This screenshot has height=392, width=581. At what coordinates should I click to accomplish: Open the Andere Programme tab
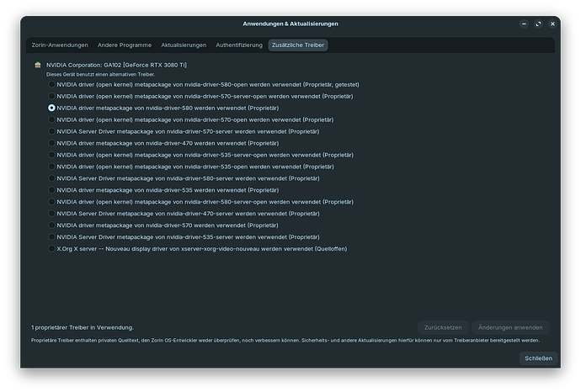pyautogui.click(x=126, y=45)
